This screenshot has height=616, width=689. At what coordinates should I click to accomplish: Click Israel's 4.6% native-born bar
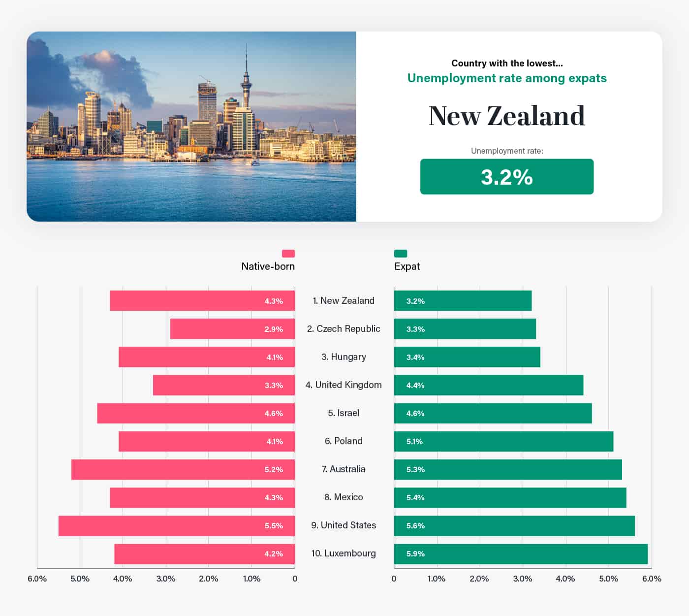click(196, 413)
